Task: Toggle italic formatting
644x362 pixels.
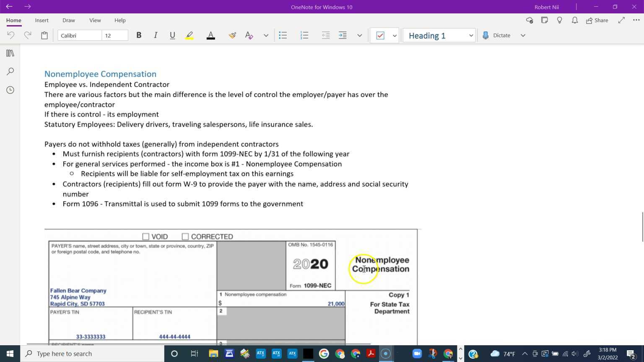Action: (x=156, y=35)
